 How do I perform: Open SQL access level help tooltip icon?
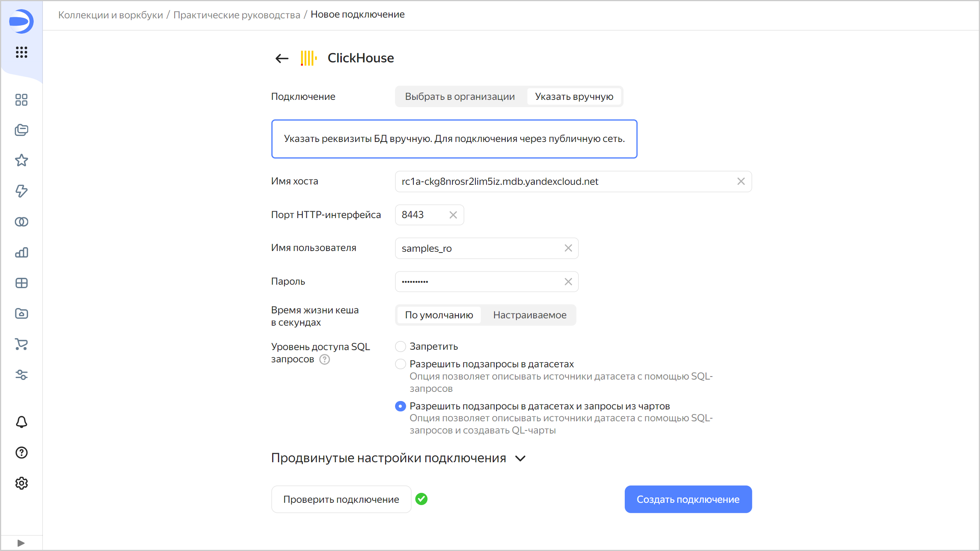click(324, 359)
